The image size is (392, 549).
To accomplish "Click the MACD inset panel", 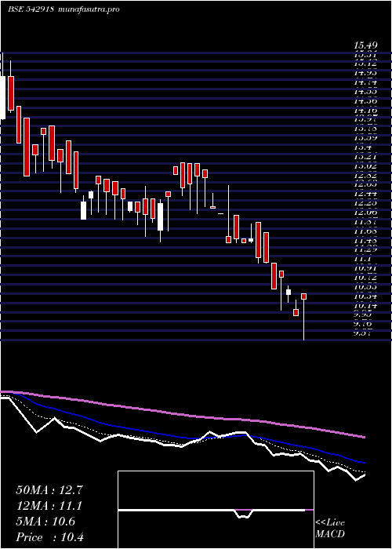I will [216, 510].
